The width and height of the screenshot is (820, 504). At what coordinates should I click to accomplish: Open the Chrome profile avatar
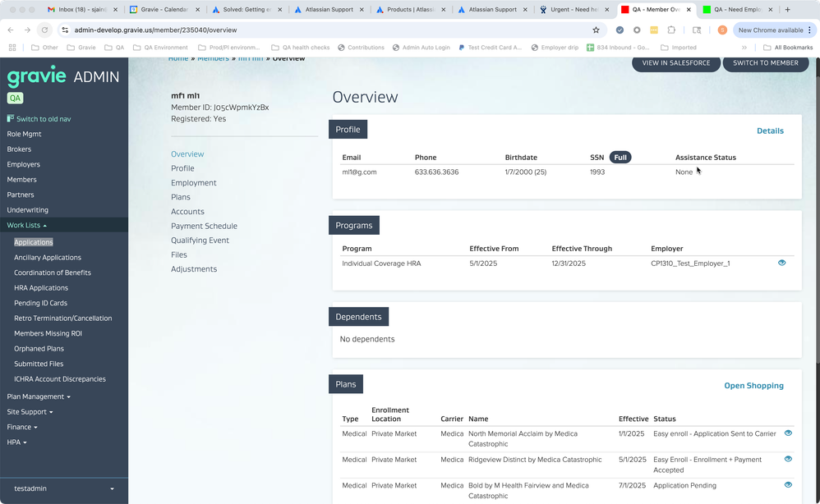[722, 30]
